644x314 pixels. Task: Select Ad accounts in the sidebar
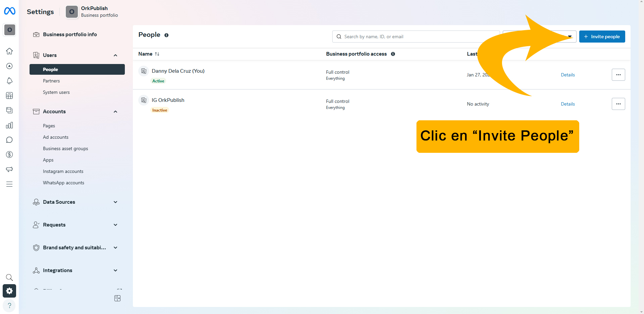pyautogui.click(x=56, y=137)
